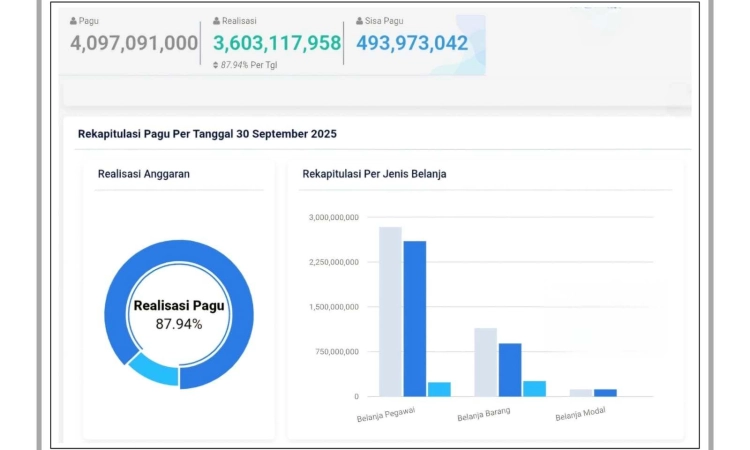Click the light blue Belanja Pegawai bar
750x450 pixels.
(439, 389)
